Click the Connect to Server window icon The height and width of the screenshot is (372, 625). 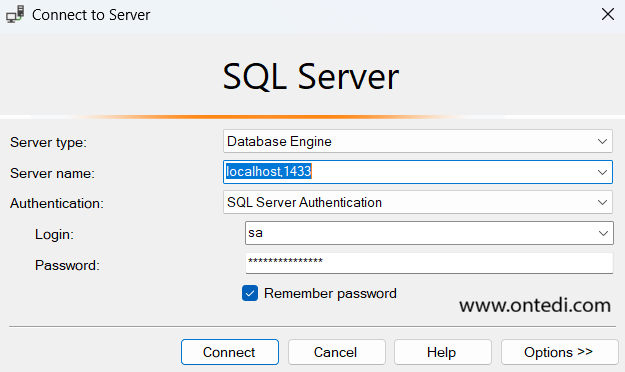[15, 15]
